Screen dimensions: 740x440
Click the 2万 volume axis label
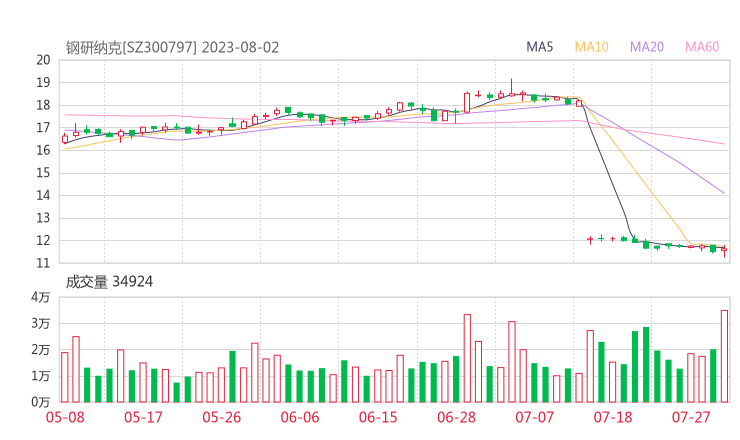pyautogui.click(x=40, y=350)
